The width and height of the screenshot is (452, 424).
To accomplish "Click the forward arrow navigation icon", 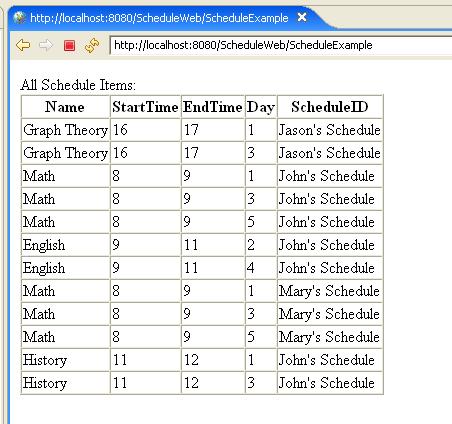I will click(46, 45).
